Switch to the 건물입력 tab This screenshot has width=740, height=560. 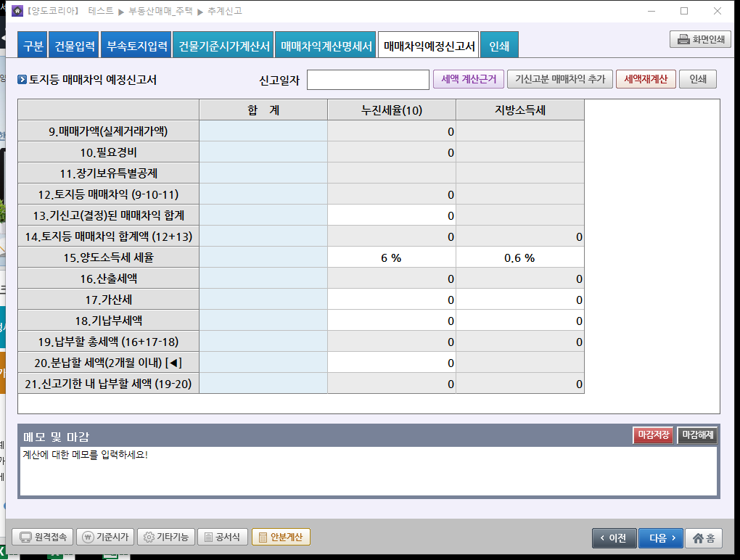[x=75, y=46]
